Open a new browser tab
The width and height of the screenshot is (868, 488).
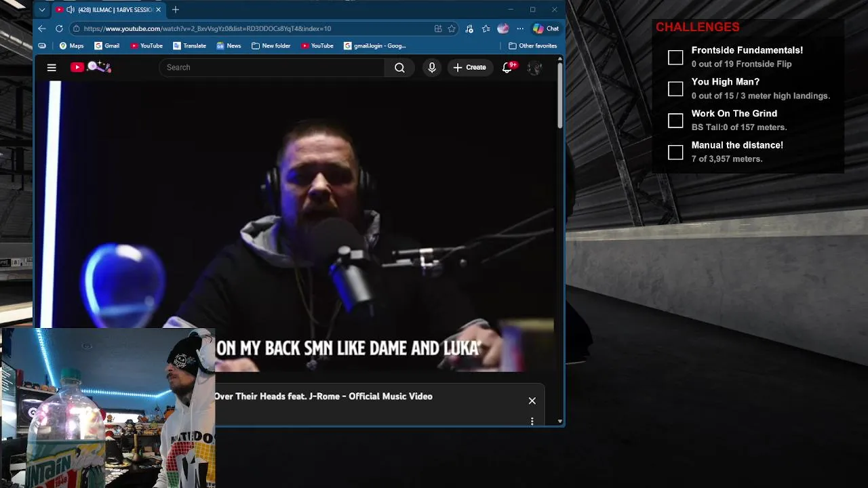(176, 9)
